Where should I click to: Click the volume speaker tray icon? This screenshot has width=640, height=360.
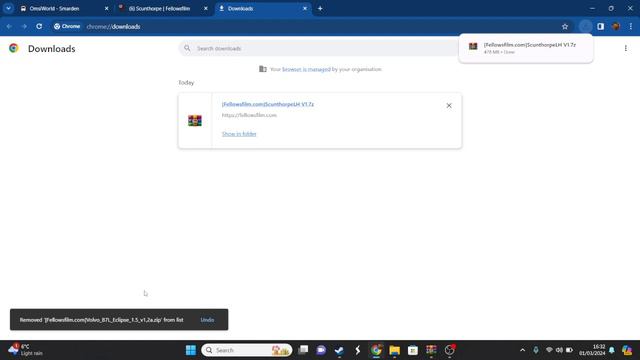coord(559,350)
